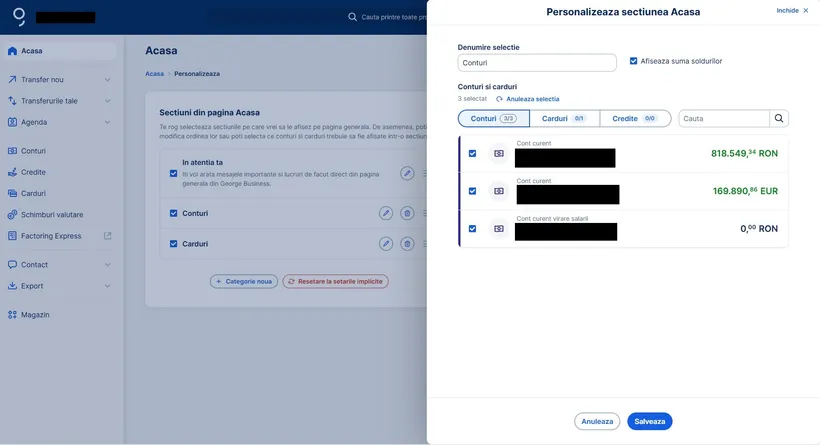Viewport: 820px width, 445px height.
Task: Edit the Carduri section with pencil icon
Action: pyautogui.click(x=386, y=244)
